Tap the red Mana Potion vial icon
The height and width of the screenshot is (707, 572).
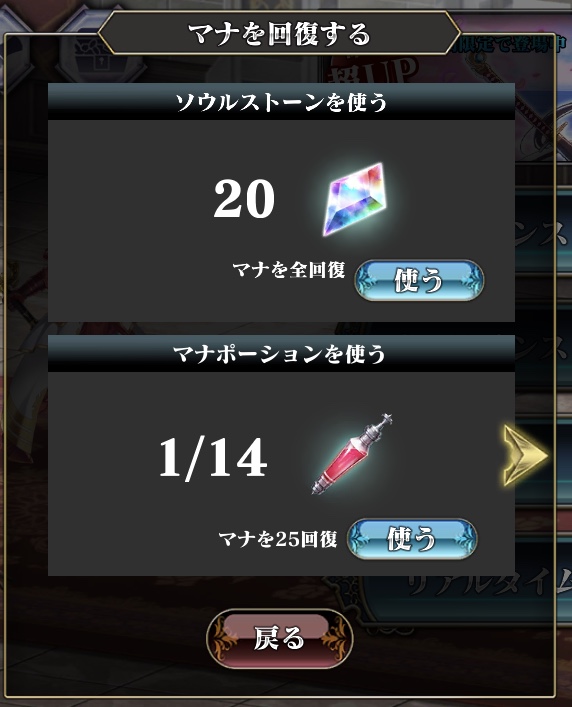click(x=352, y=454)
